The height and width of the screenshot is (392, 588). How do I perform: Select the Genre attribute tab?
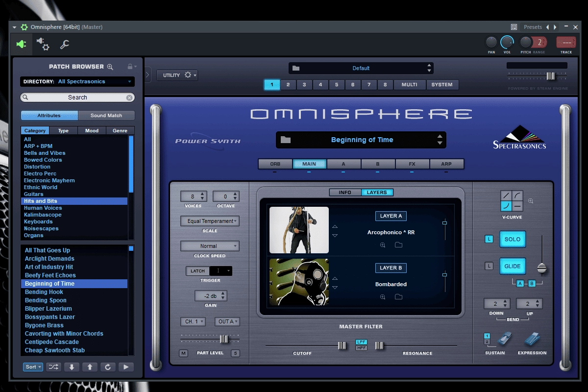click(120, 131)
